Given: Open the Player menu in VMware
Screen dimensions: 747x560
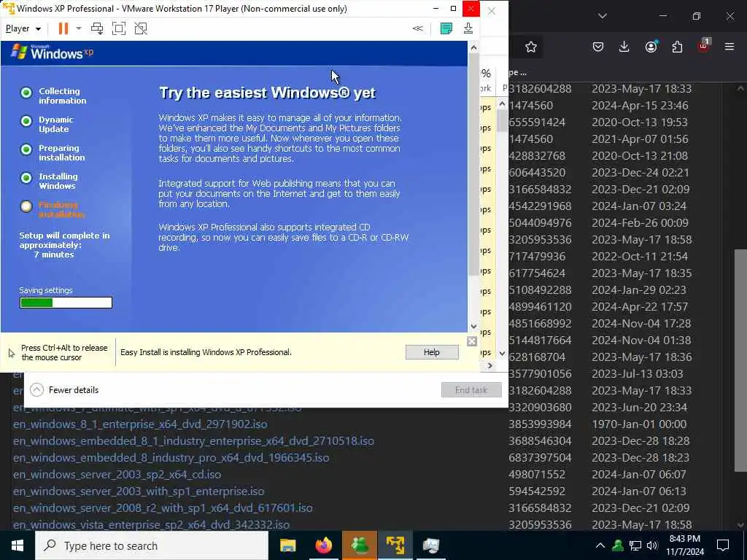Looking at the screenshot, I should (x=23, y=28).
